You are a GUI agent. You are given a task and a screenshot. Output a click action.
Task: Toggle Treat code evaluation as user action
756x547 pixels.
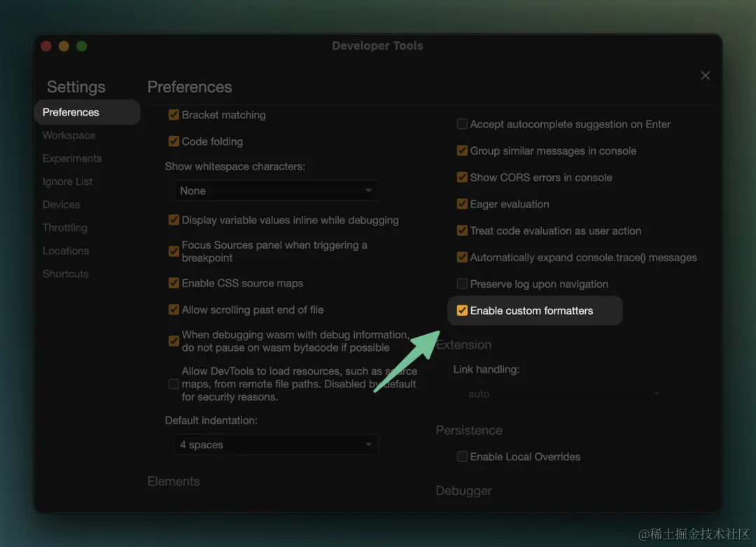462,230
